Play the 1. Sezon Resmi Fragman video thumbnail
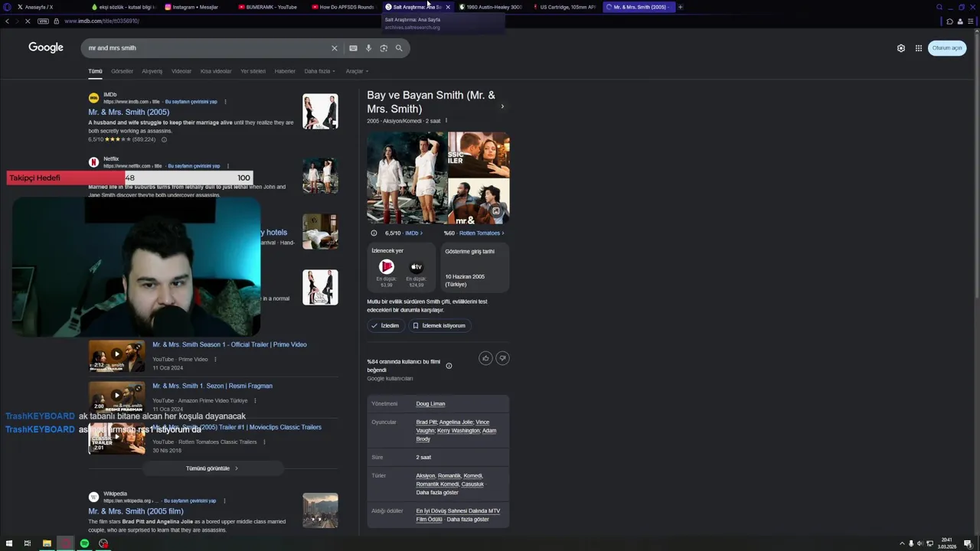The height and width of the screenshot is (551, 980). tap(116, 396)
